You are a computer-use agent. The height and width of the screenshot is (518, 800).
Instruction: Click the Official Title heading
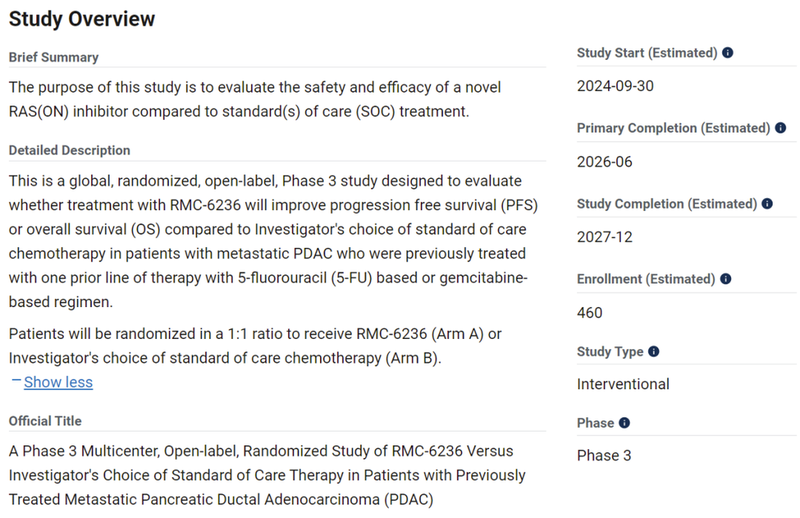pos(46,421)
